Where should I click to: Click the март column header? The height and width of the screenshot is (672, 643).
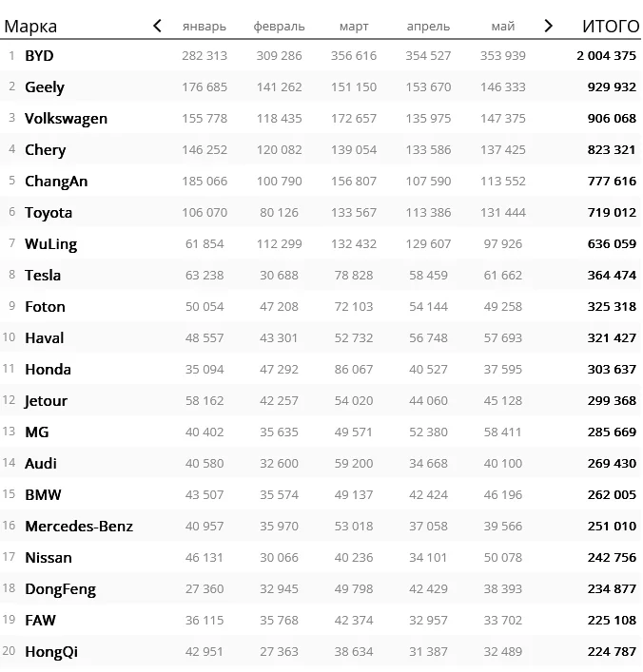pyautogui.click(x=354, y=27)
